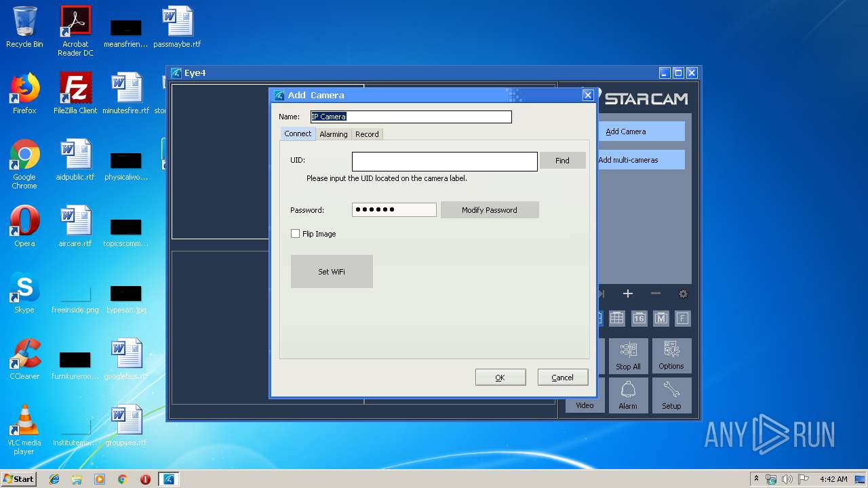Switch to the Connect tab

click(298, 134)
